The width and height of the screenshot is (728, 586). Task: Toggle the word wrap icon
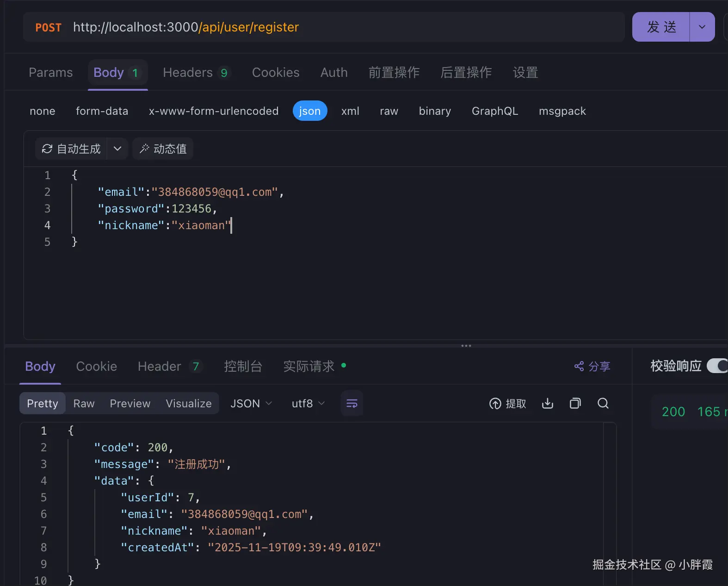point(352,403)
